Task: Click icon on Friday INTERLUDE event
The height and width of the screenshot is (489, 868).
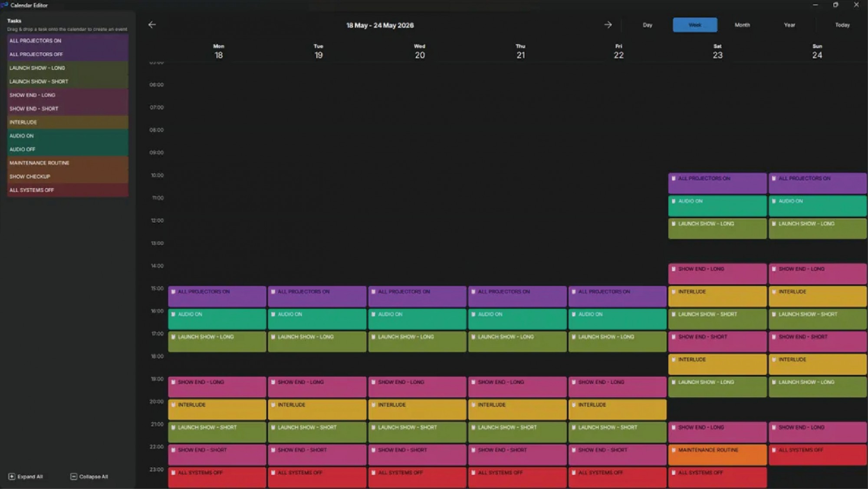Action: coord(574,405)
